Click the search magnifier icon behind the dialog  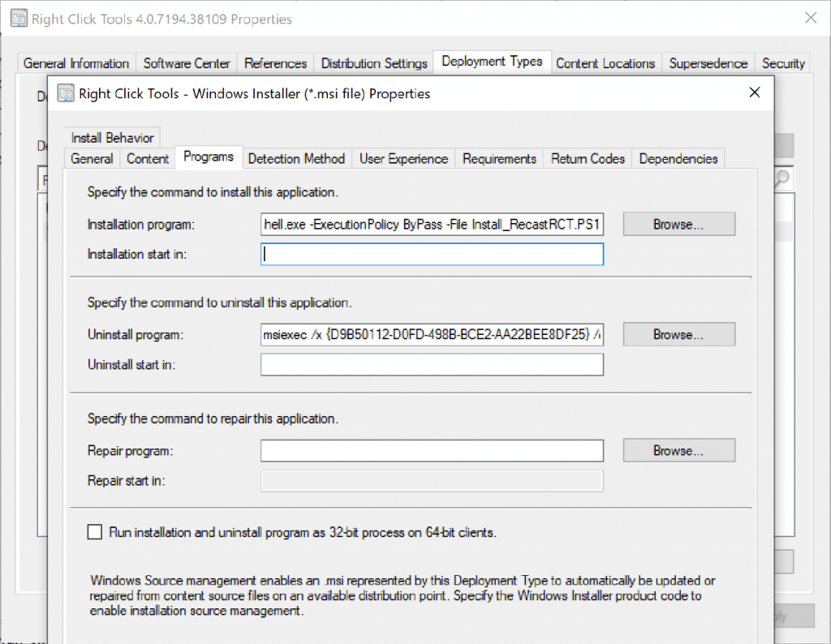pos(781,178)
